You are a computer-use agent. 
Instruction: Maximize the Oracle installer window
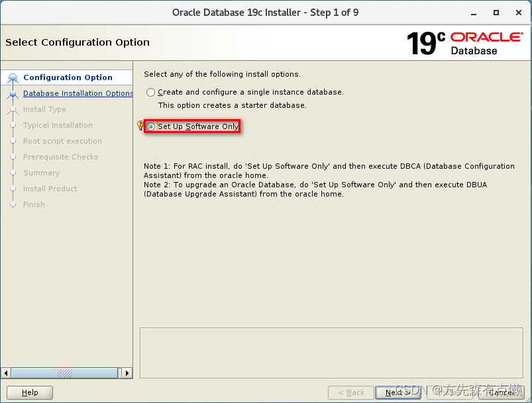tap(496, 13)
